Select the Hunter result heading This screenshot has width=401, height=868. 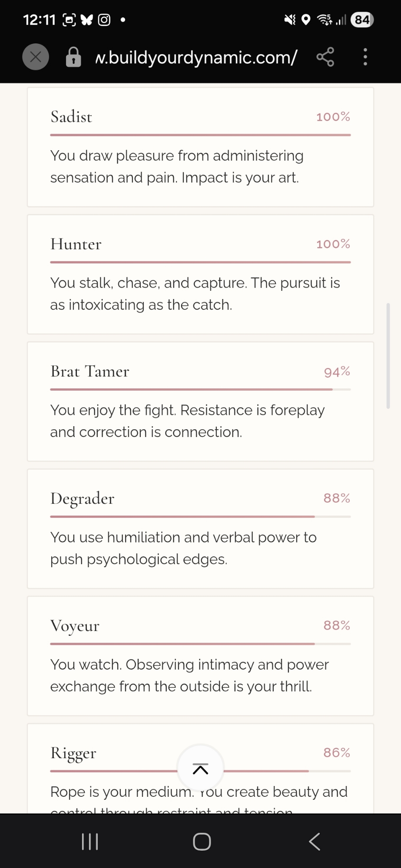tap(76, 244)
